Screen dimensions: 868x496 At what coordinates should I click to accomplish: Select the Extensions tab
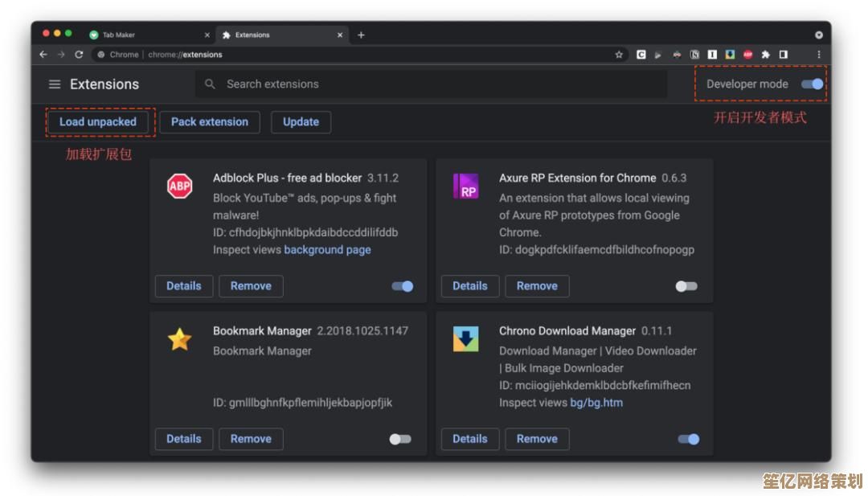click(x=282, y=35)
